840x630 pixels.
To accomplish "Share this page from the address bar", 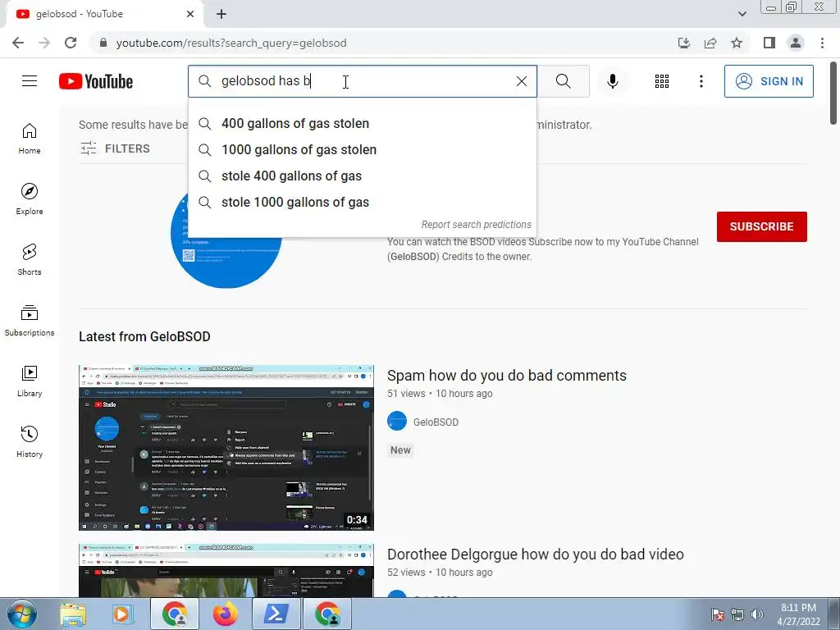I will [x=710, y=43].
